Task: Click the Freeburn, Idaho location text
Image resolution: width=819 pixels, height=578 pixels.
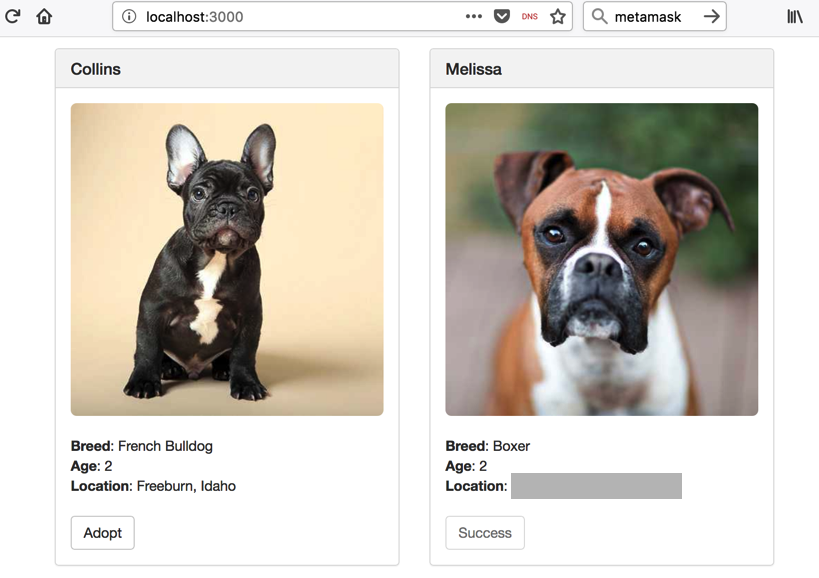Action: [x=186, y=486]
